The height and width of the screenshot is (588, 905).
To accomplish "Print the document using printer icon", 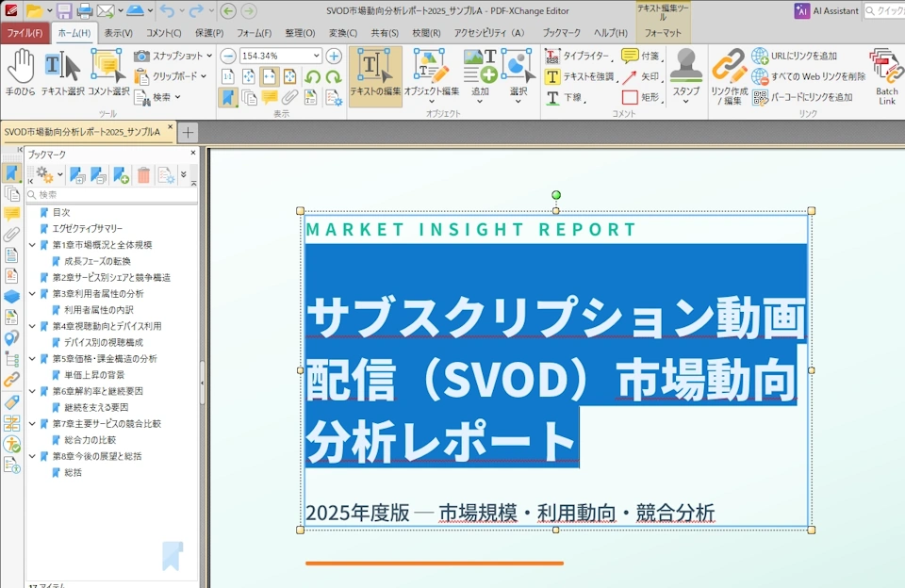I will (85, 11).
